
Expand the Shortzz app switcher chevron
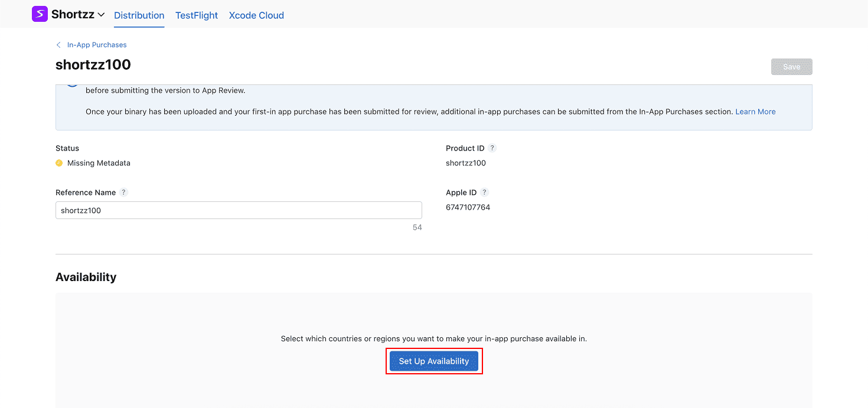click(101, 15)
